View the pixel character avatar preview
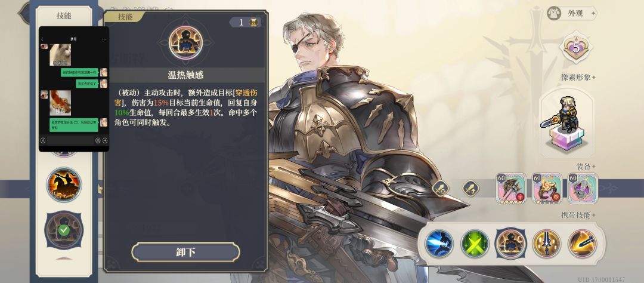The width and height of the screenshot is (644, 283). tap(566, 123)
